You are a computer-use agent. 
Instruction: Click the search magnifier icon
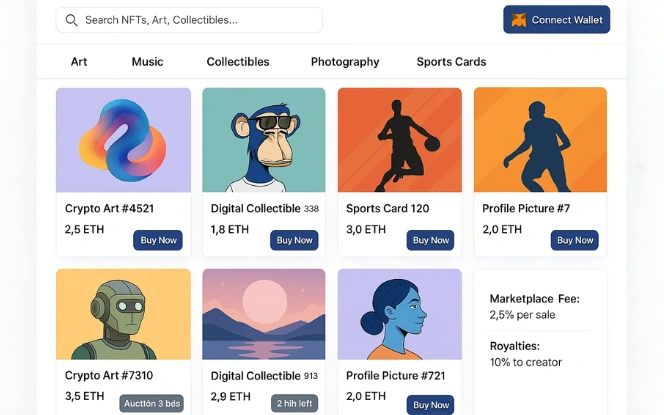(x=71, y=20)
